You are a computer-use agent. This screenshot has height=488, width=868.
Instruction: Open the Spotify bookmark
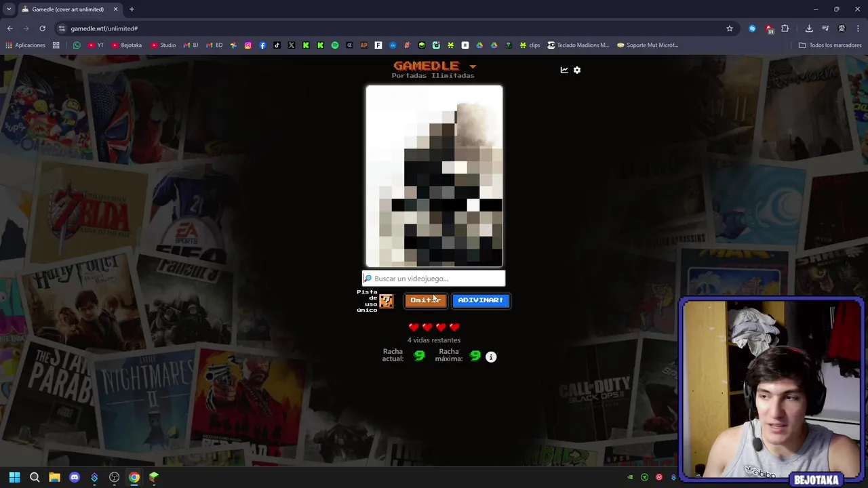point(335,45)
